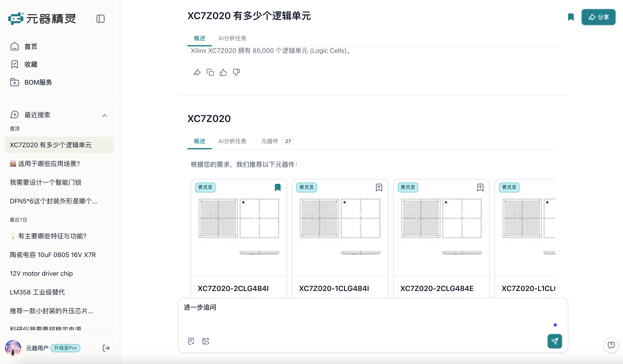Toggle bookmark for this conversation at top
Viewport: 623px width, 364px height.
(x=571, y=17)
